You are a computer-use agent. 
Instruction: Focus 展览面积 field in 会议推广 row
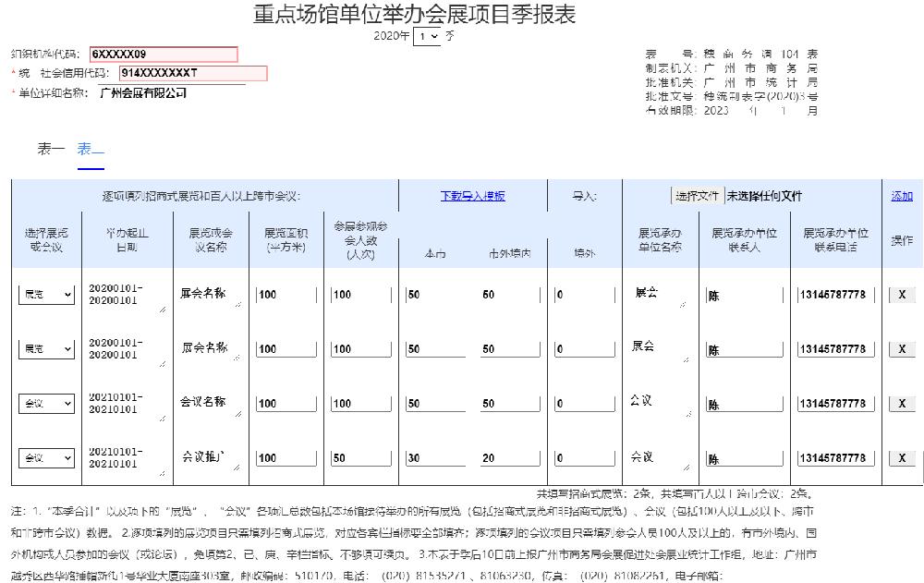(286, 458)
